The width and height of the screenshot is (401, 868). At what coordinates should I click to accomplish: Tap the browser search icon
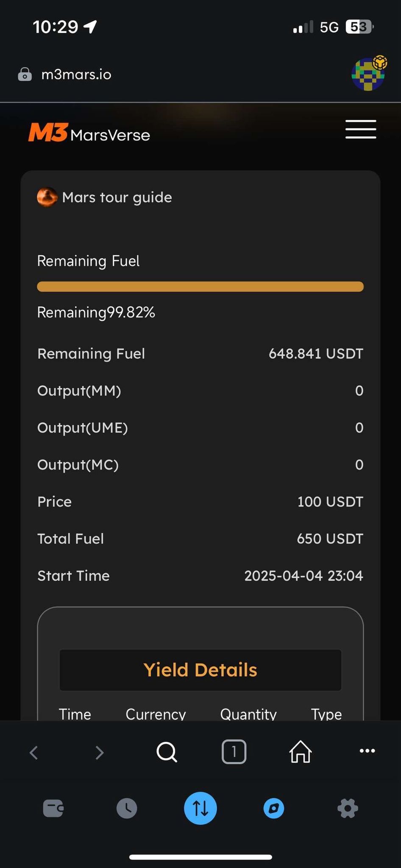[x=167, y=752]
